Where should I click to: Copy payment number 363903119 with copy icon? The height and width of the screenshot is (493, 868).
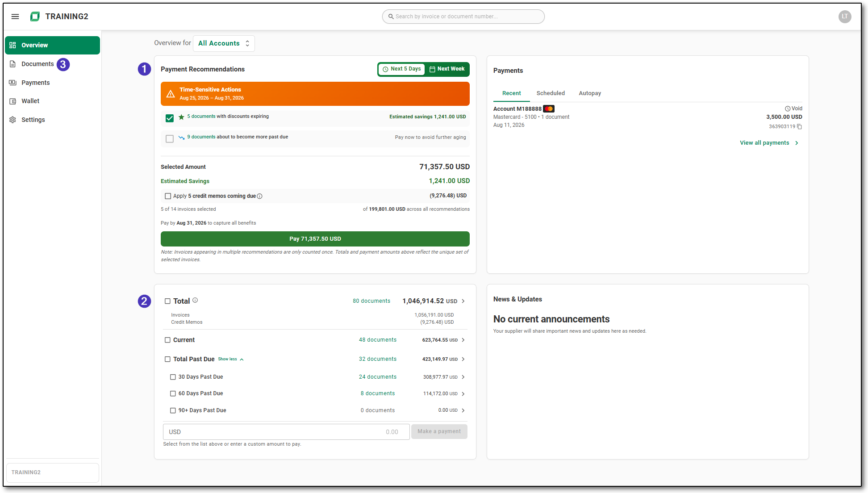pos(800,127)
